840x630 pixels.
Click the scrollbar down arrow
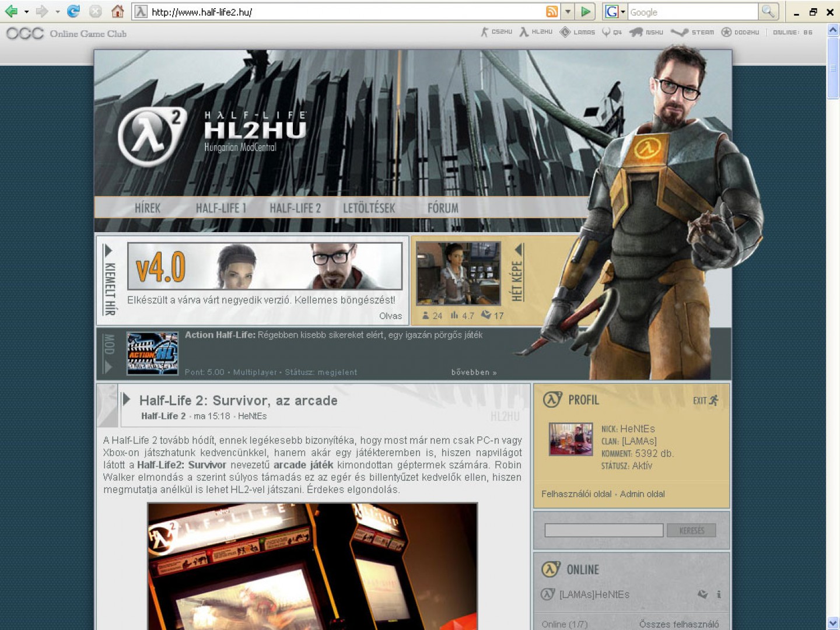[833, 623]
